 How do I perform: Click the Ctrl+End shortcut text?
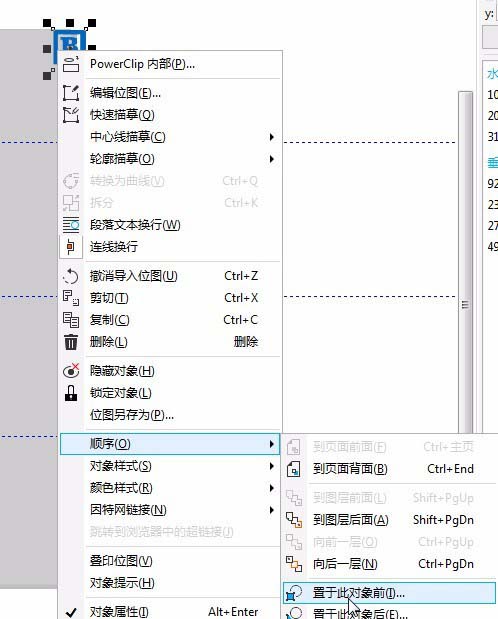click(x=450, y=469)
